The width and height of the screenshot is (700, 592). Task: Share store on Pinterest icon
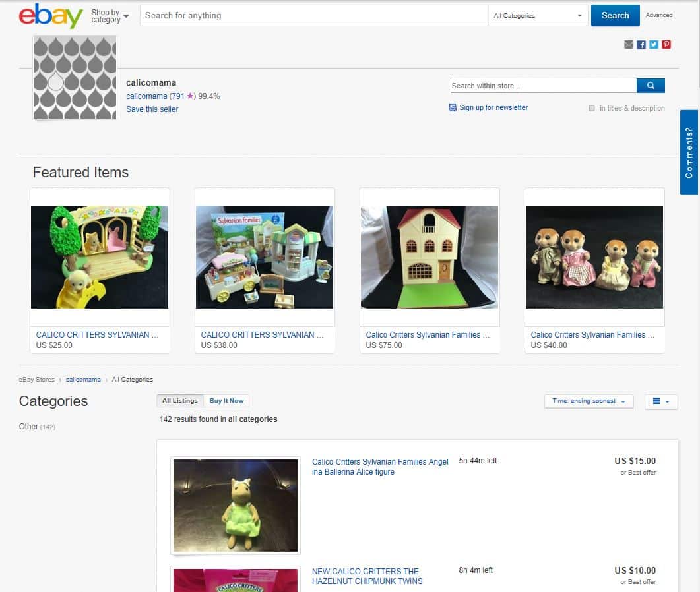[666, 44]
